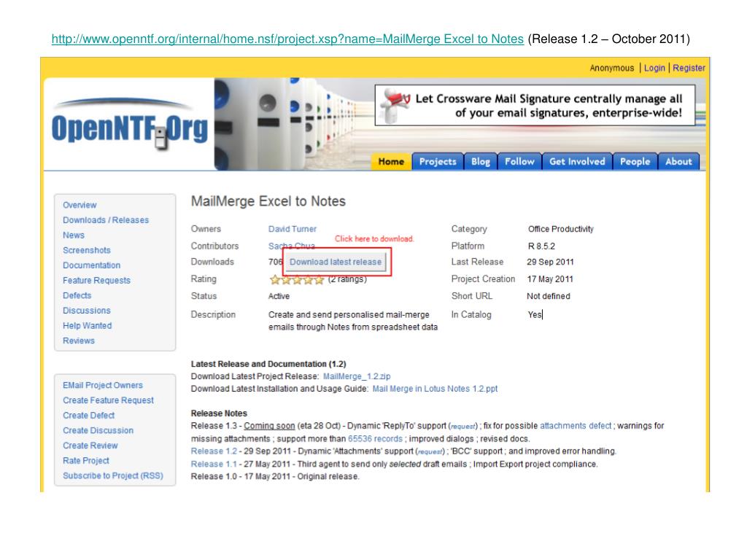Open the Release 1.1 link
The height and width of the screenshot is (560, 747).
click(x=214, y=464)
